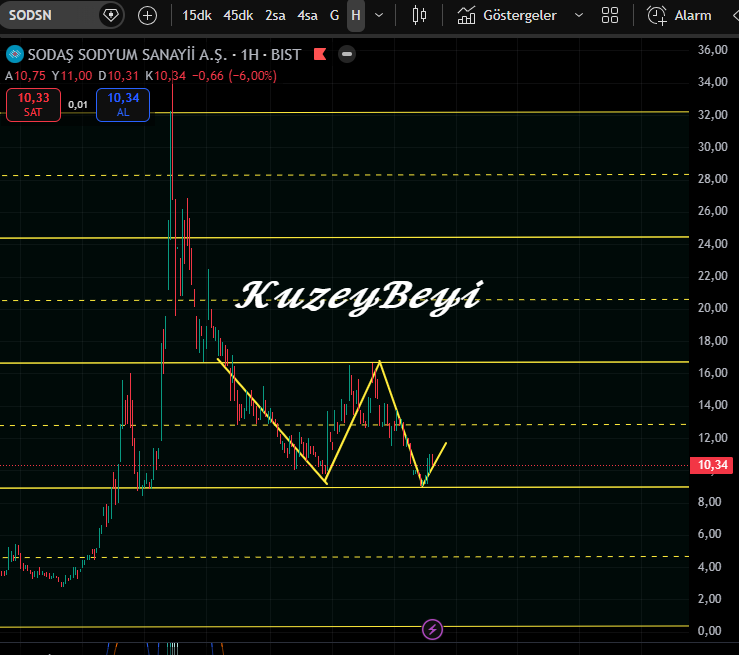This screenshot has width=739, height=655.
Task: Choose the G daily timeframe
Action: click(x=334, y=16)
